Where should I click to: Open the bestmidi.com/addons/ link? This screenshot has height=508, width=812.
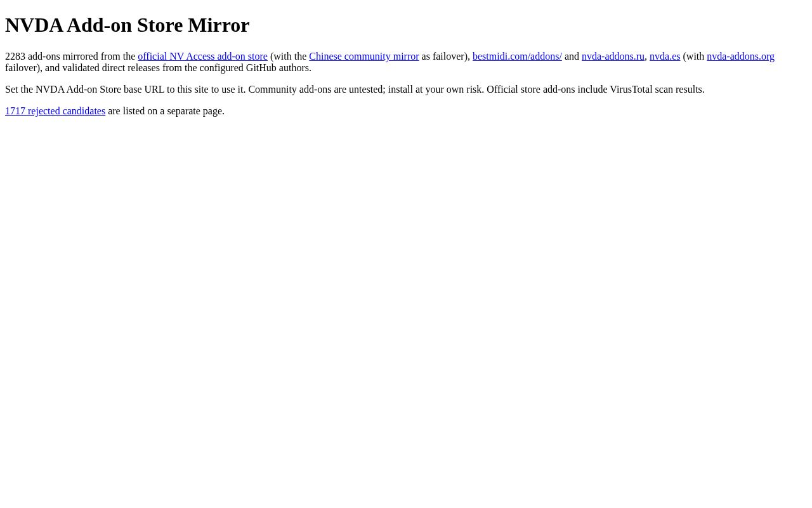517,57
